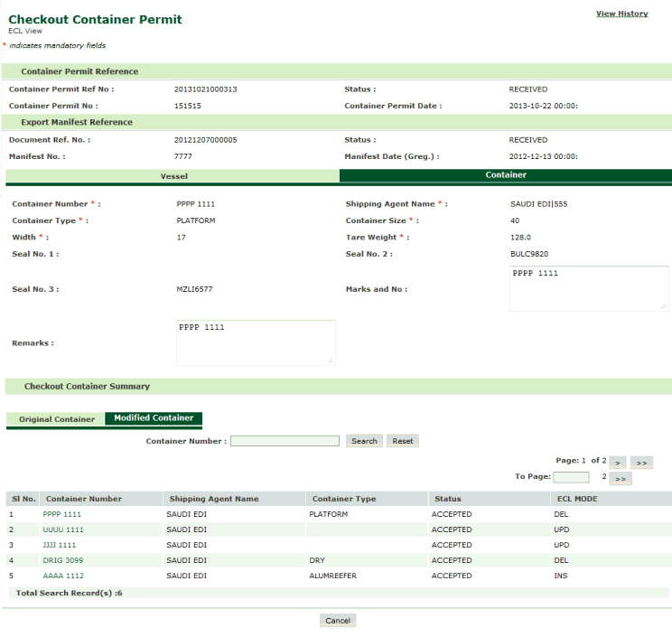Focus the To Page input box

571,477
